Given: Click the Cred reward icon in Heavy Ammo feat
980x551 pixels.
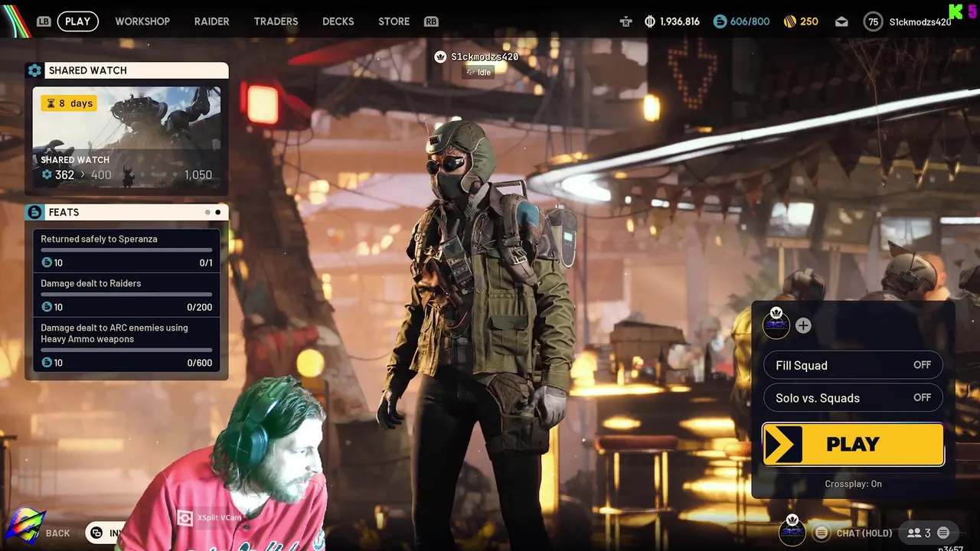Looking at the screenshot, I should click(47, 363).
